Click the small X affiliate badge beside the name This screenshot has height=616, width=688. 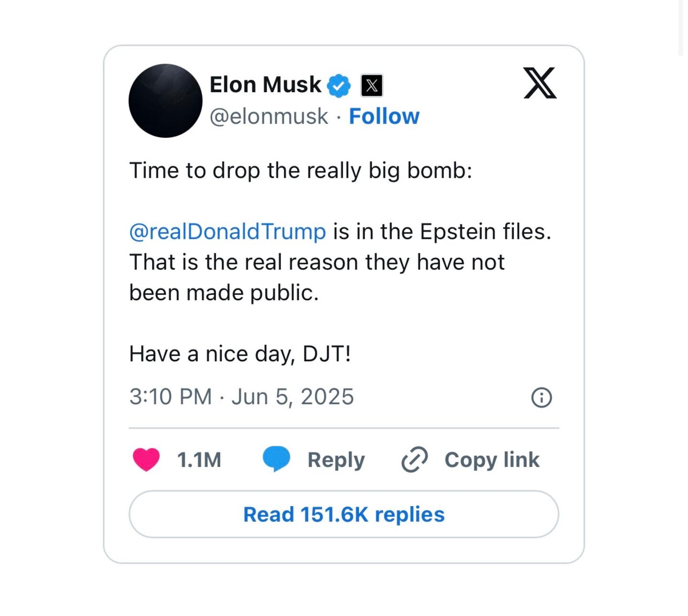pos(372,86)
